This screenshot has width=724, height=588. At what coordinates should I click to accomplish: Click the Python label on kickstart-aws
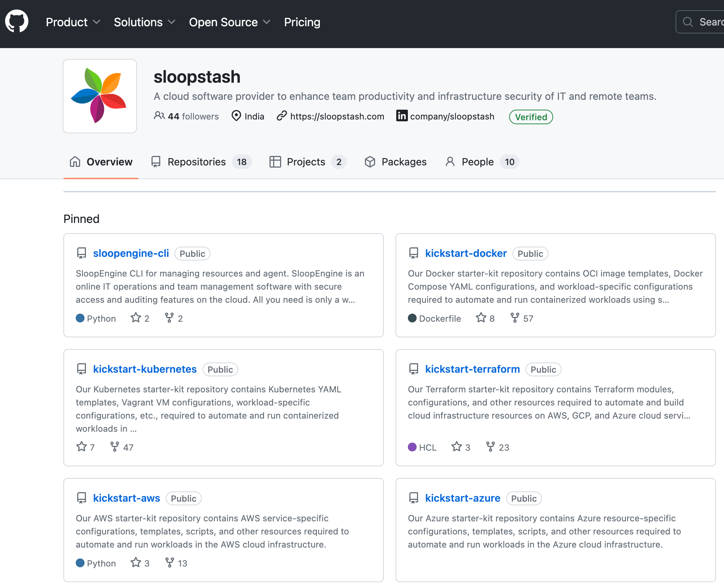point(101,563)
